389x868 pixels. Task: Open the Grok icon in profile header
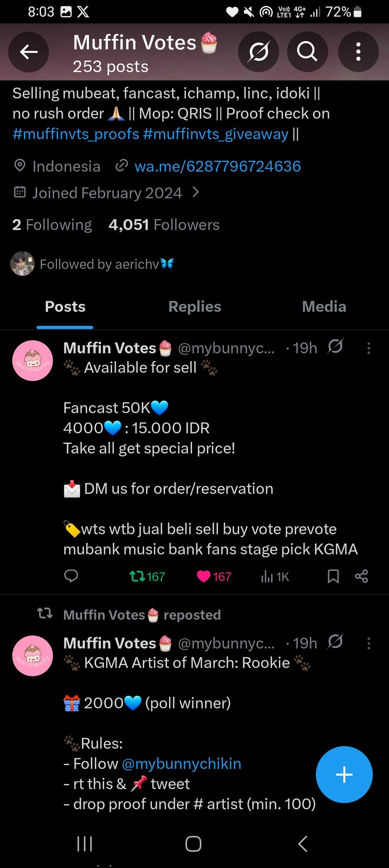pyautogui.click(x=259, y=52)
